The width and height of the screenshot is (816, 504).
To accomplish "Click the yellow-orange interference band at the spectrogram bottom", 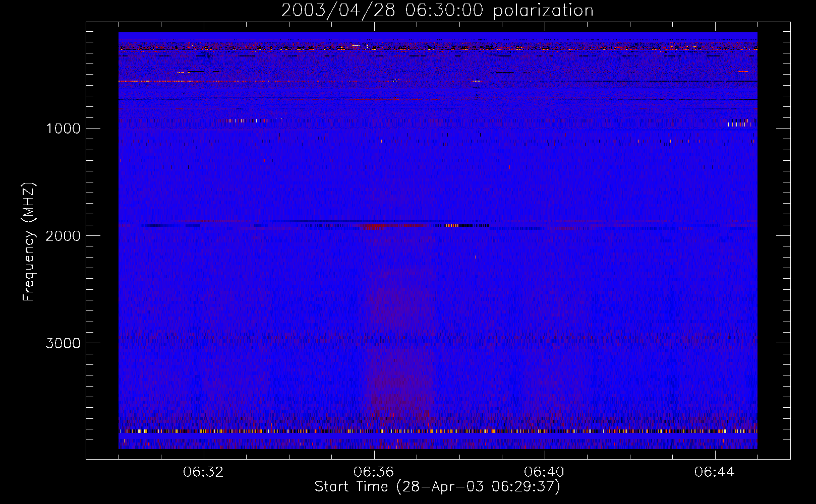I will tap(438, 431).
